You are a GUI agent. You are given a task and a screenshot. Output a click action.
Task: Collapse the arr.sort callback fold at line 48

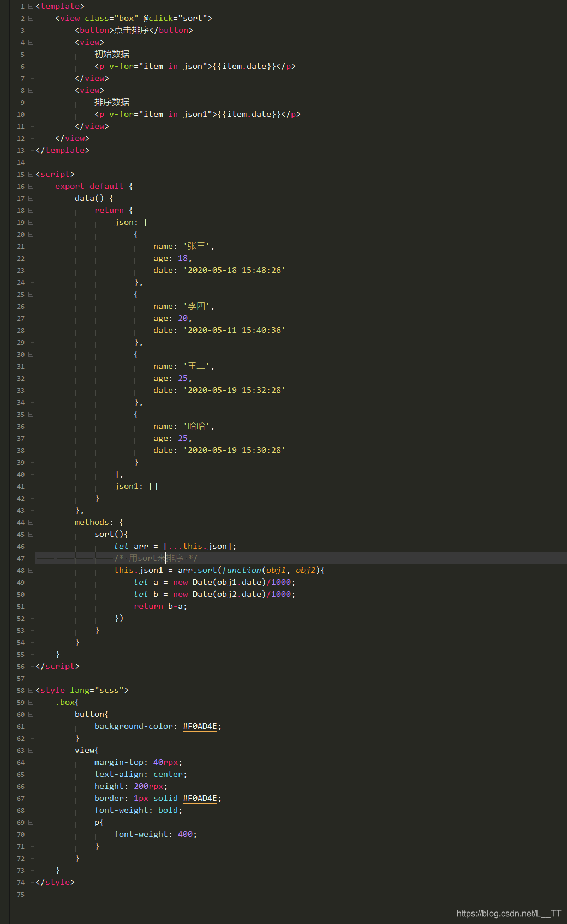click(31, 570)
